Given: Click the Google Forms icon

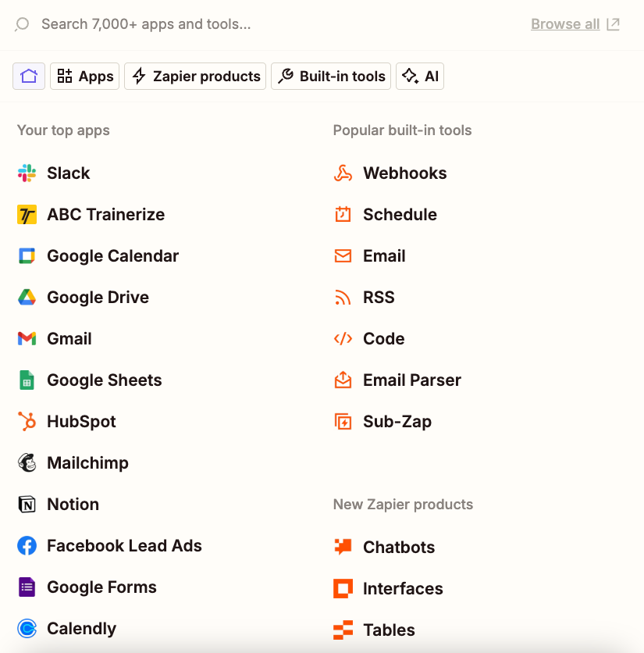Looking at the screenshot, I should tap(27, 587).
